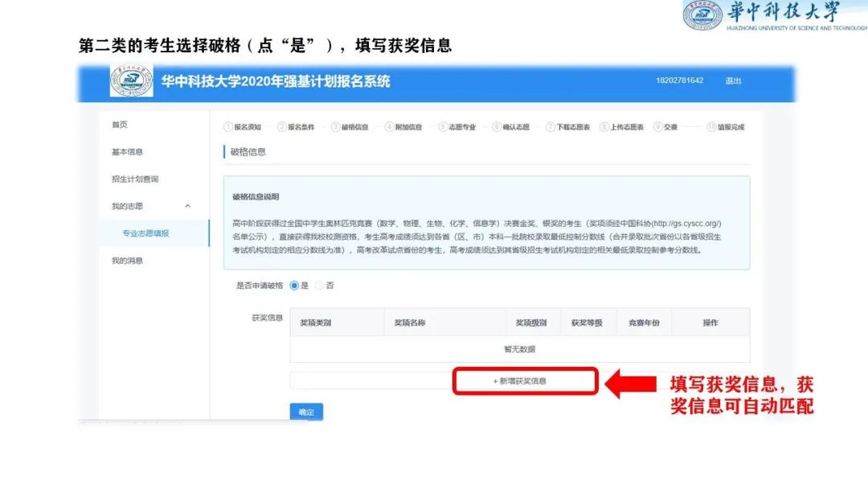Click the 奖项级别 column header
Image resolution: width=868 pixels, height=489 pixels.
531,323
